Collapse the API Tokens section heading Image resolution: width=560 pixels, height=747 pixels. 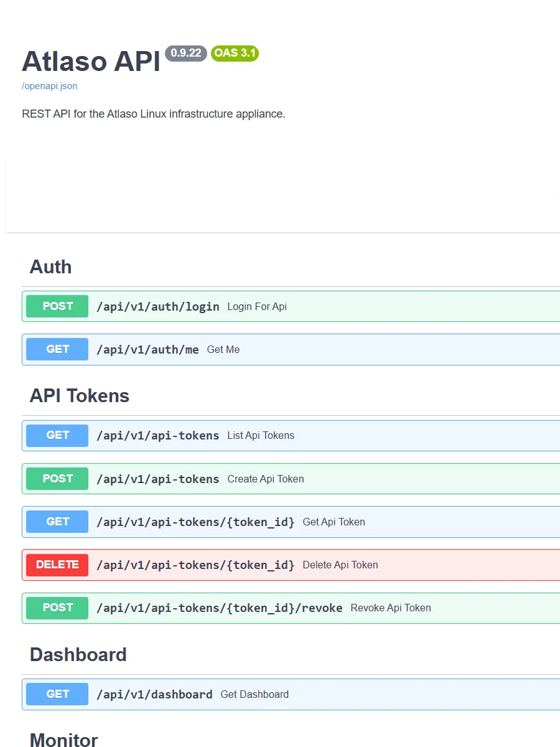[80, 395]
